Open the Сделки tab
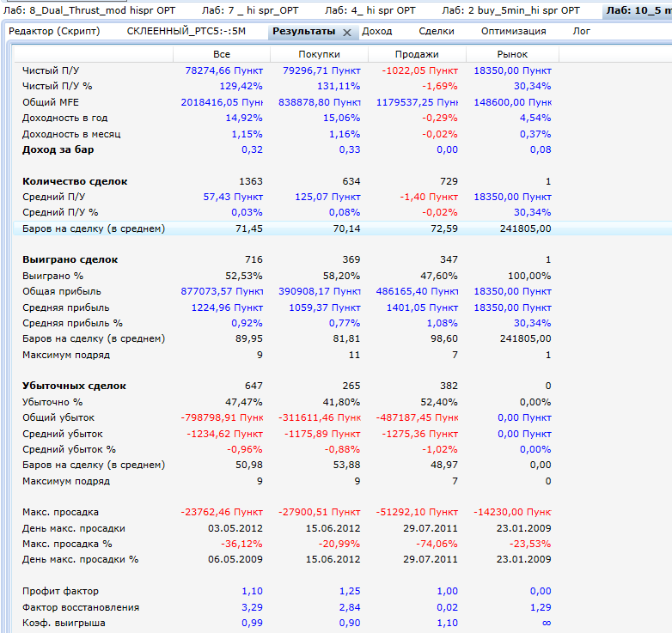 [x=437, y=31]
